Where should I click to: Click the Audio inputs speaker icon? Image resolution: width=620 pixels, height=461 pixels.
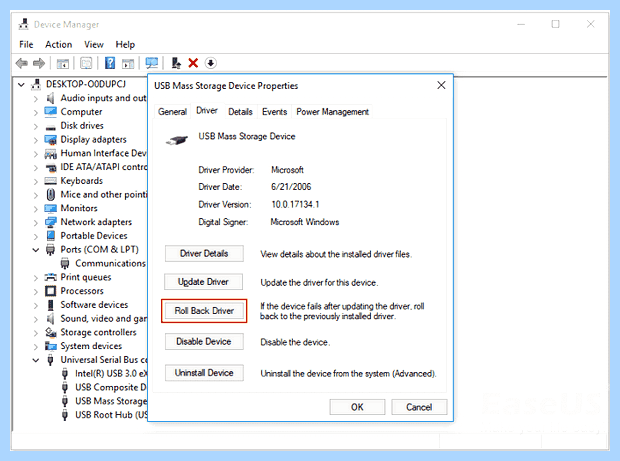[x=50, y=98]
